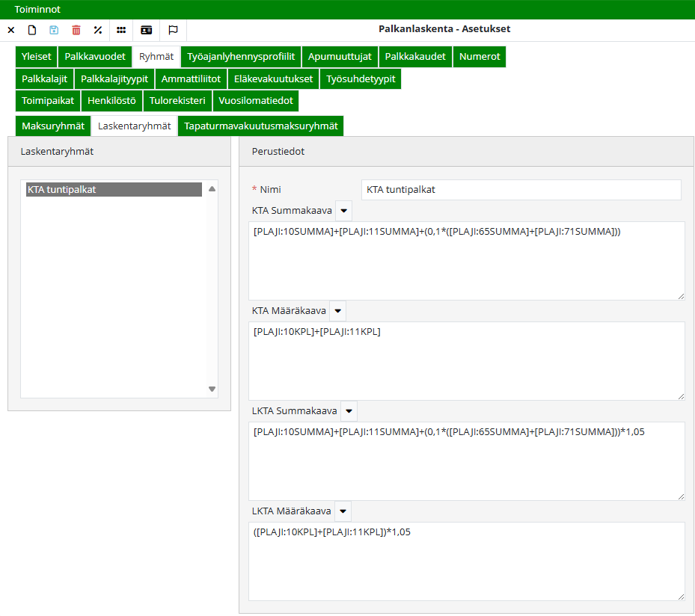
Task: Open the Toiminnot menu
Action: [37, 10]
